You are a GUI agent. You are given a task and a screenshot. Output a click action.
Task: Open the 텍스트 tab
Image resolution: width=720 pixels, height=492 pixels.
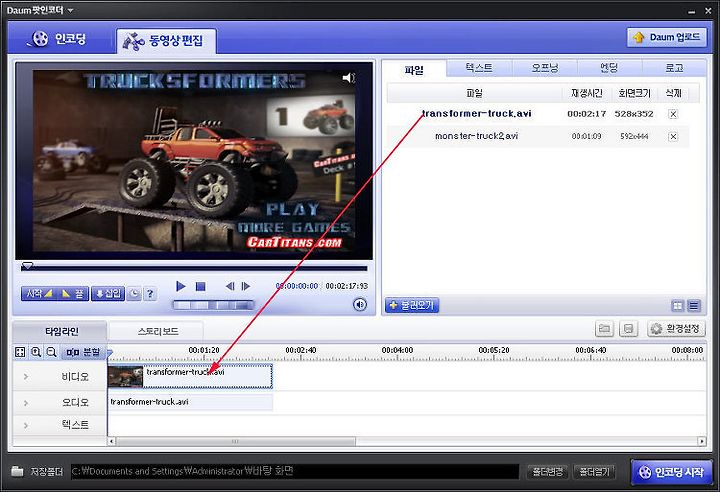point(479,68)
